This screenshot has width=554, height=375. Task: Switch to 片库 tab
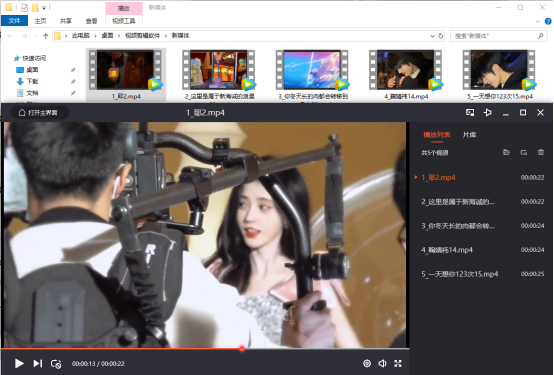[469, 135]
